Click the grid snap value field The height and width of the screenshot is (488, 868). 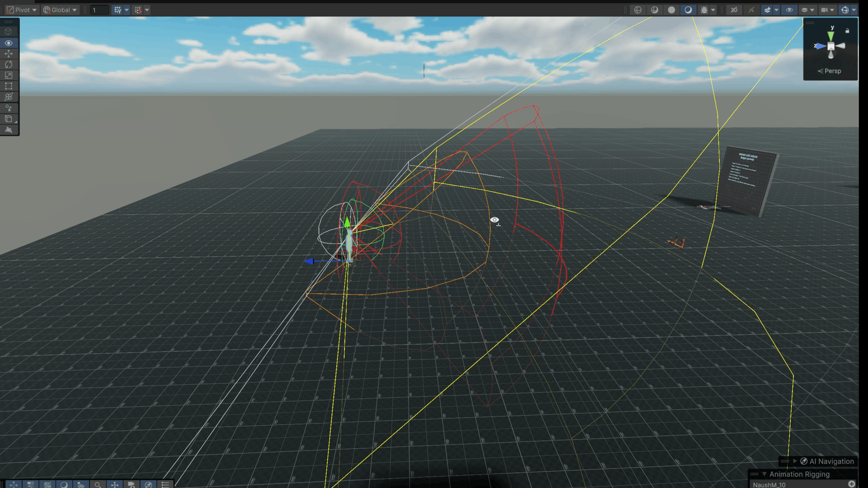click(x=99, y=10)
